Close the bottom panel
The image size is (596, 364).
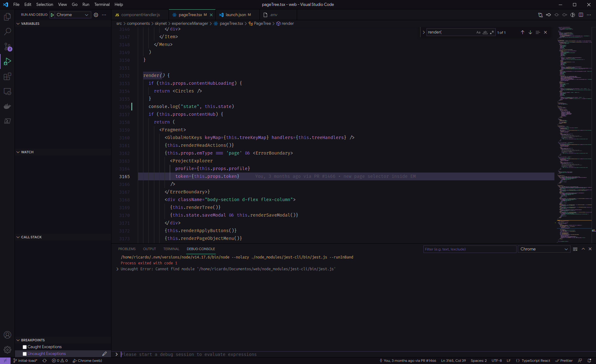tap(590, 249)
